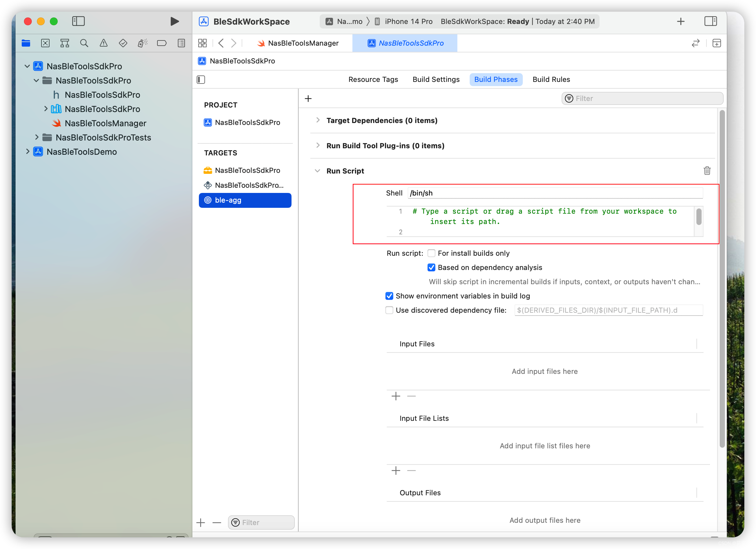756x549 pixels.
Task: Open the Breakpoint navigator tag icon
Action: [162, 43]
